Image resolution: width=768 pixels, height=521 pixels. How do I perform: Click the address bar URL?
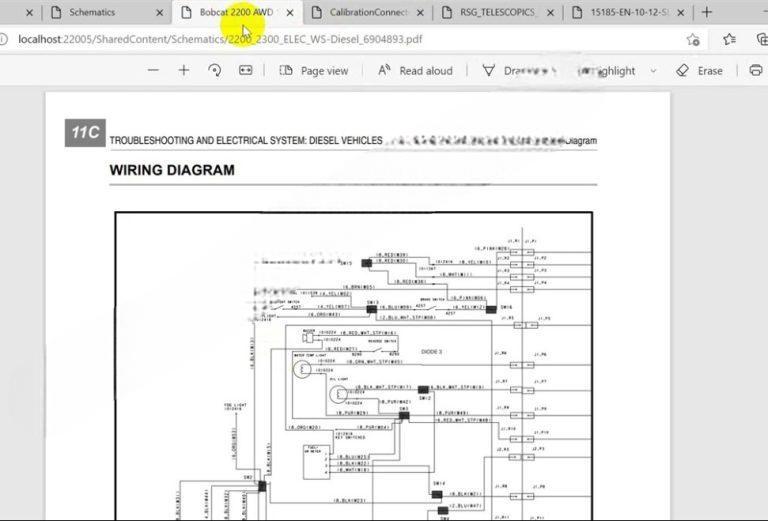point(220,39)
